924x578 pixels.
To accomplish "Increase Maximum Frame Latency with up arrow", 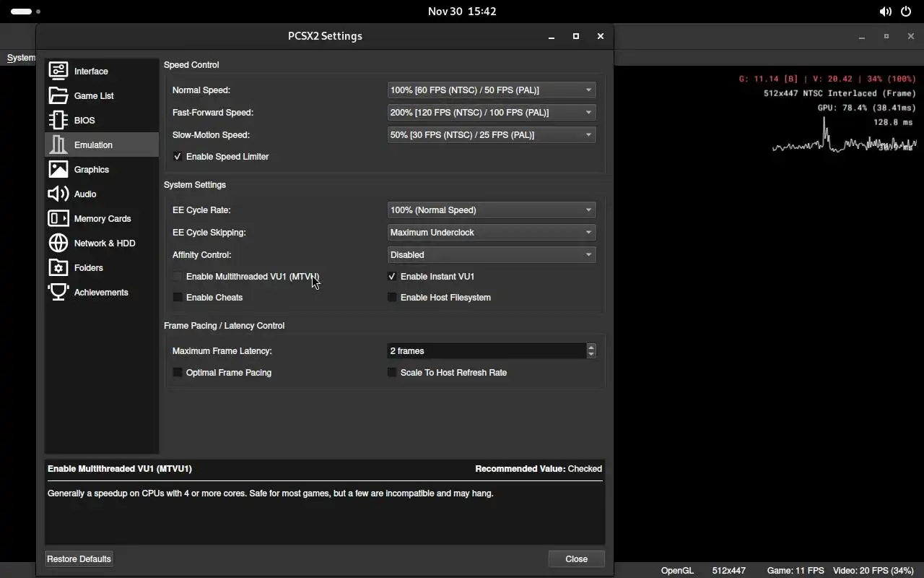I will pos(591,347).
